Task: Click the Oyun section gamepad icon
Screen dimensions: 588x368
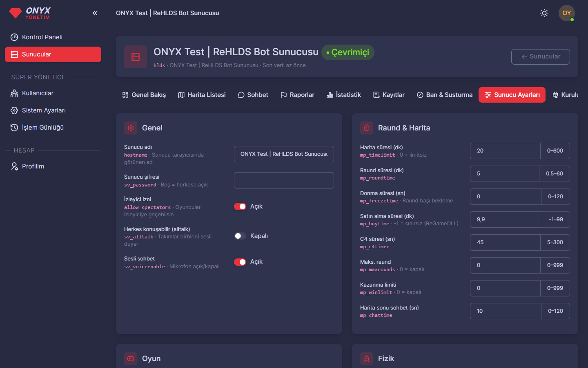Action: [x=131, y=359]
